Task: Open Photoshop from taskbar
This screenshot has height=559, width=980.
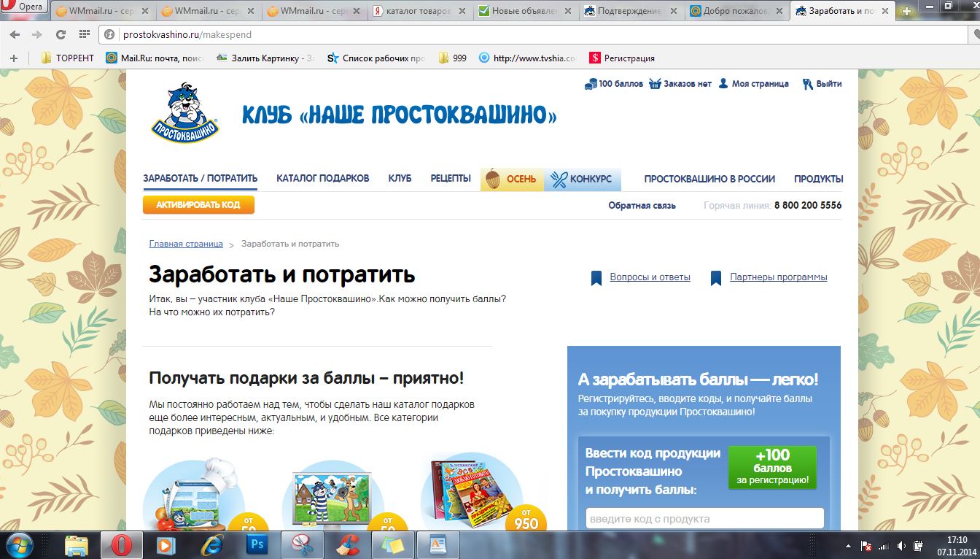Action: pyautogui.click(x=257, y=545)
